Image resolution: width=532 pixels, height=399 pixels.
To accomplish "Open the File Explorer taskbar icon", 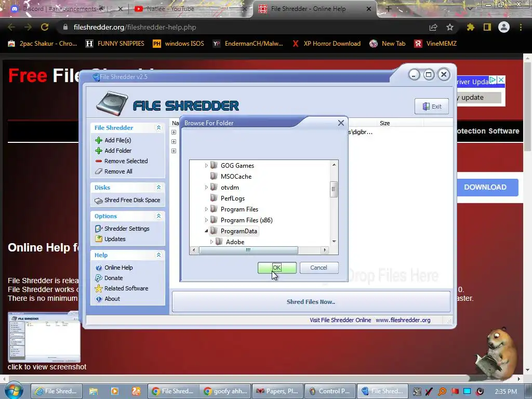I will tap(94, 391).
